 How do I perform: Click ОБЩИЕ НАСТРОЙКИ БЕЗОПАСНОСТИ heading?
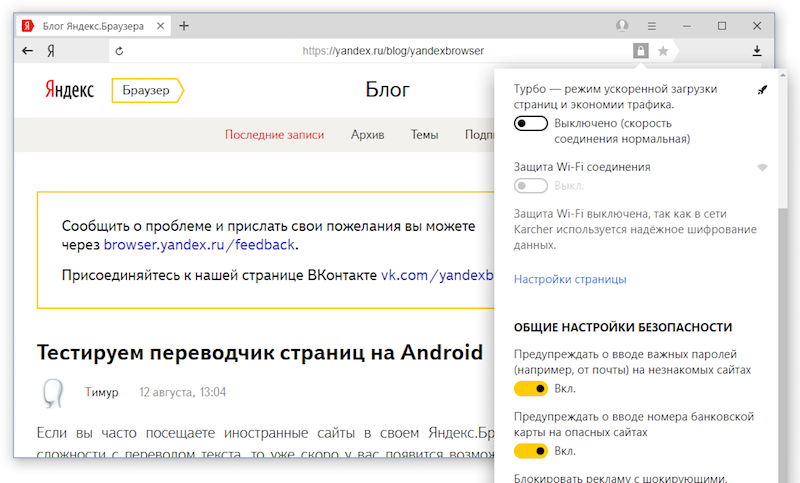click(x=623, y=327)
